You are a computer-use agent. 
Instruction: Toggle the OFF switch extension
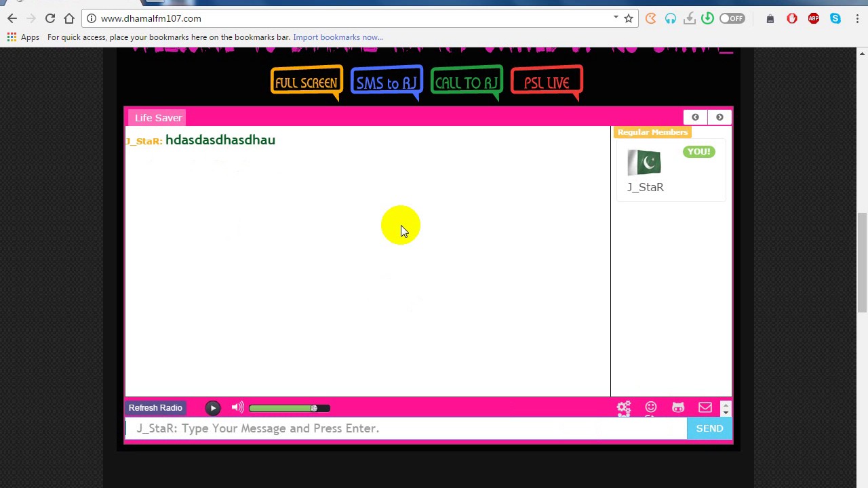732,18
